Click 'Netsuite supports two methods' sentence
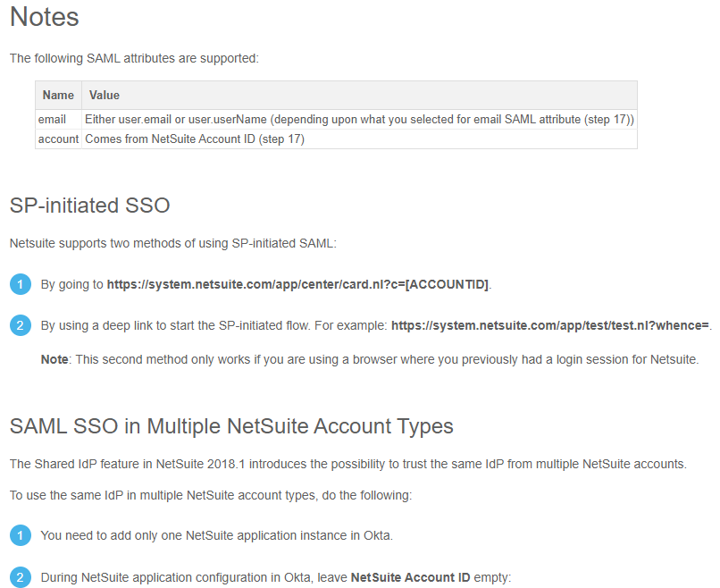720x588 pixels. pyautogui.click(x=184, y=243)
